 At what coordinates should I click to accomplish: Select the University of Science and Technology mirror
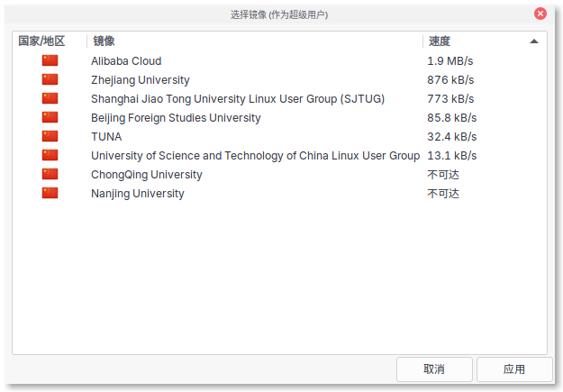click(x=255, y=156)
